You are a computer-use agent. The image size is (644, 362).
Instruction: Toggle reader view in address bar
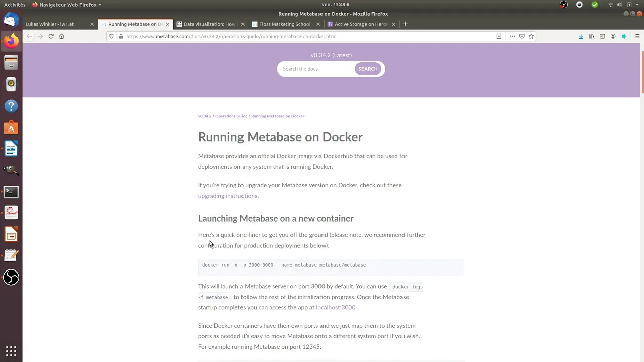pyautogui.click(x=499, y=36)
